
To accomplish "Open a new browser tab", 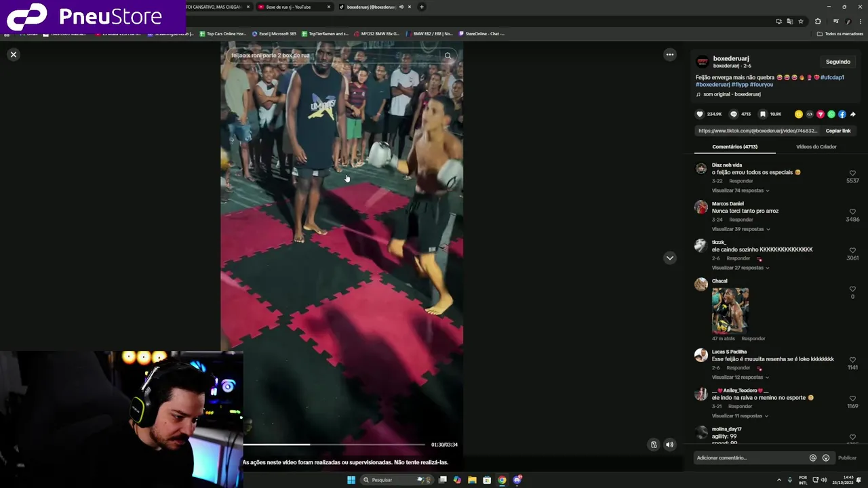I will click(421, 7).
